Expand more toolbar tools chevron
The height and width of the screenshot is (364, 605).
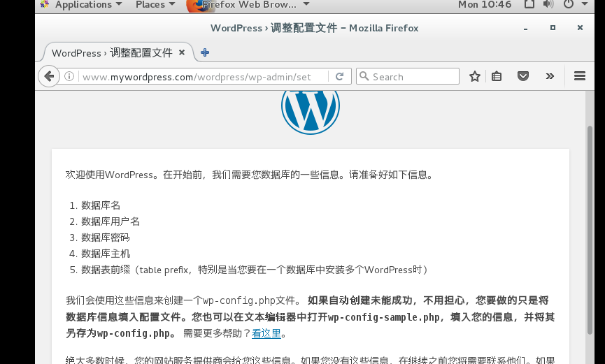click(x=550, y=76)
